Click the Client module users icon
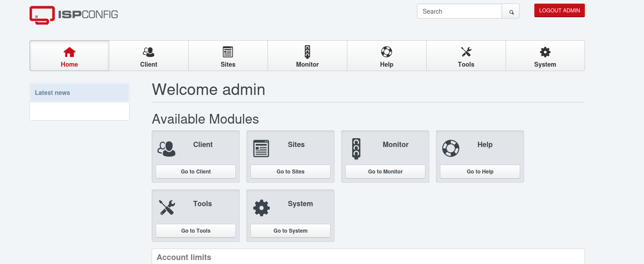 click(x=167, y=149)
